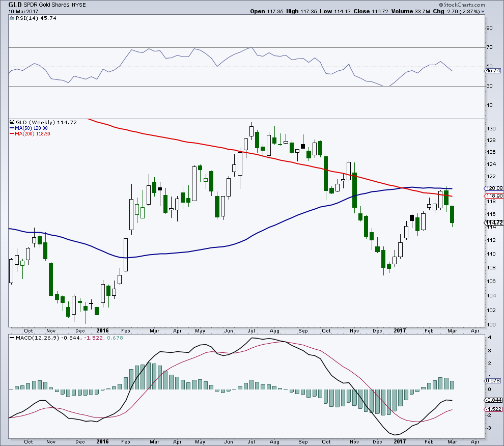Open the dropdown arrow after Chg value
The height and width of the screenshot is (446, 504).
tap(483, 12)
